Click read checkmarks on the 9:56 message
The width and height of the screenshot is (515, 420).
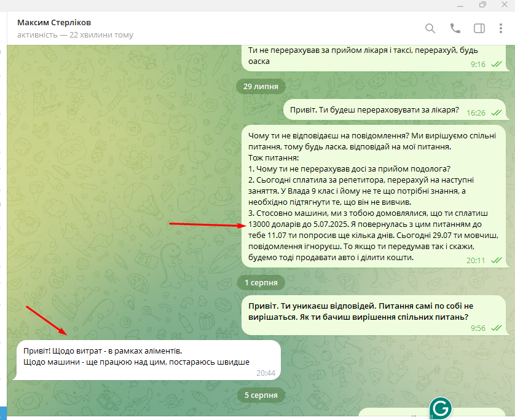coord(497,328)
